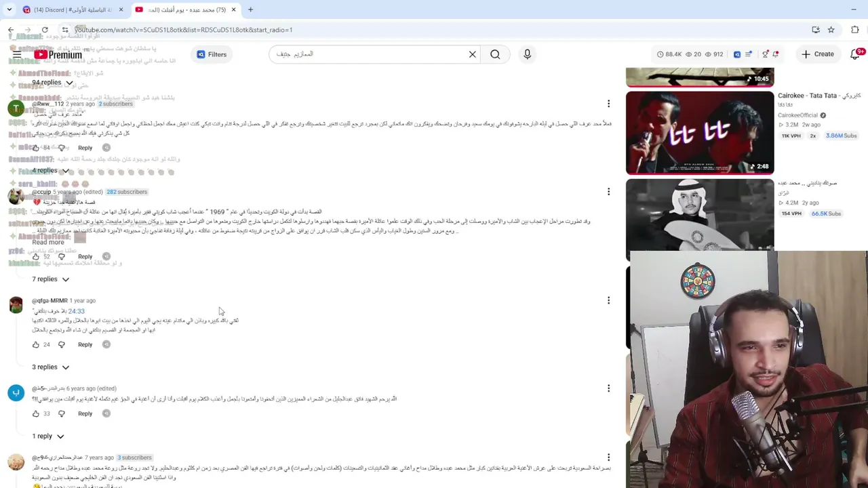The width and height of the screenshot is (868, 488).
Task: Open more options for @qfga-MRMR comment
Action: point(608,300)
